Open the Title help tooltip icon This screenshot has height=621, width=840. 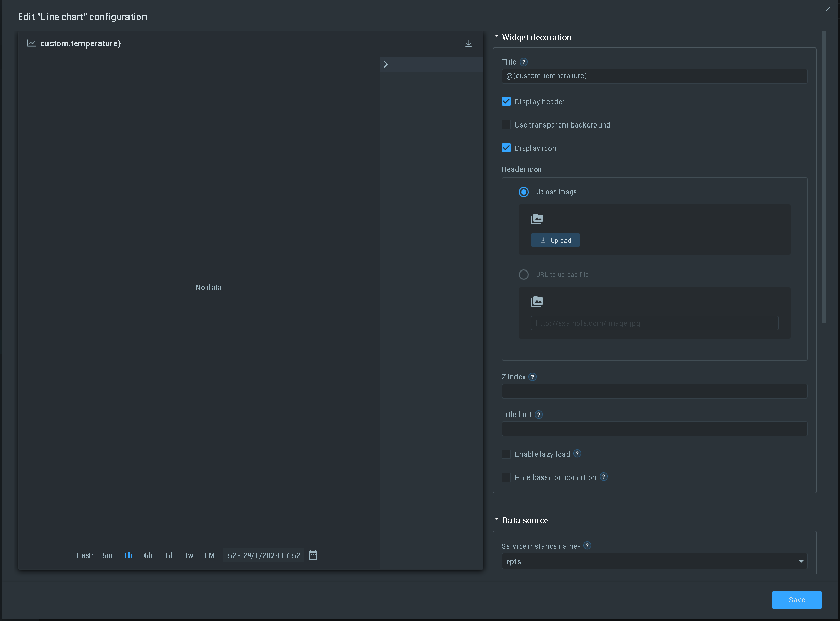pyautogui.click(x=524, y=62)
